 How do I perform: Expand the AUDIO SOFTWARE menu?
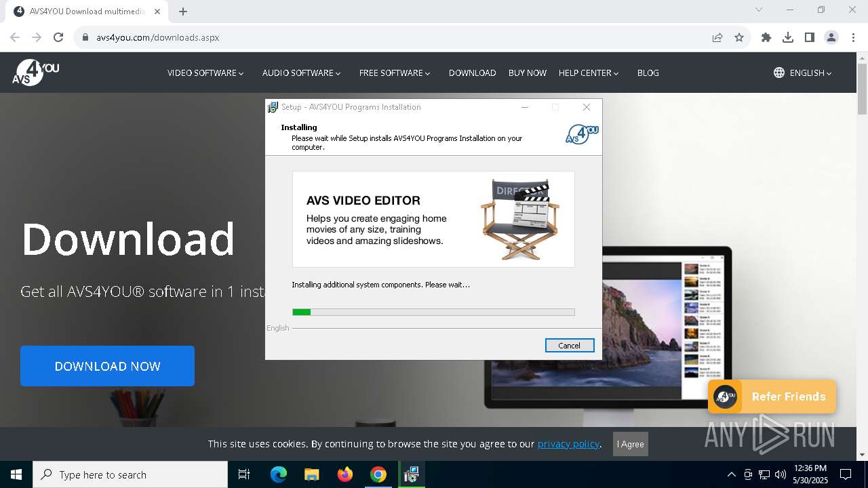(301, 73)
